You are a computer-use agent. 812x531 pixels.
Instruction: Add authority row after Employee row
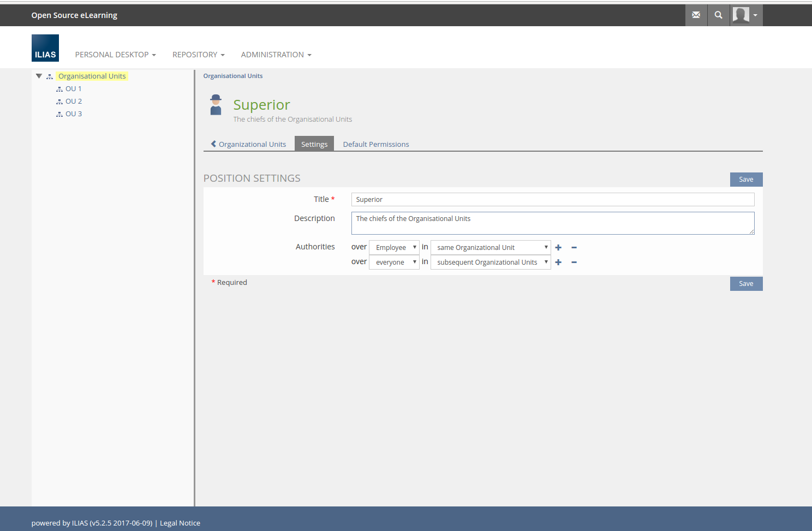click(x=558, y=248)
